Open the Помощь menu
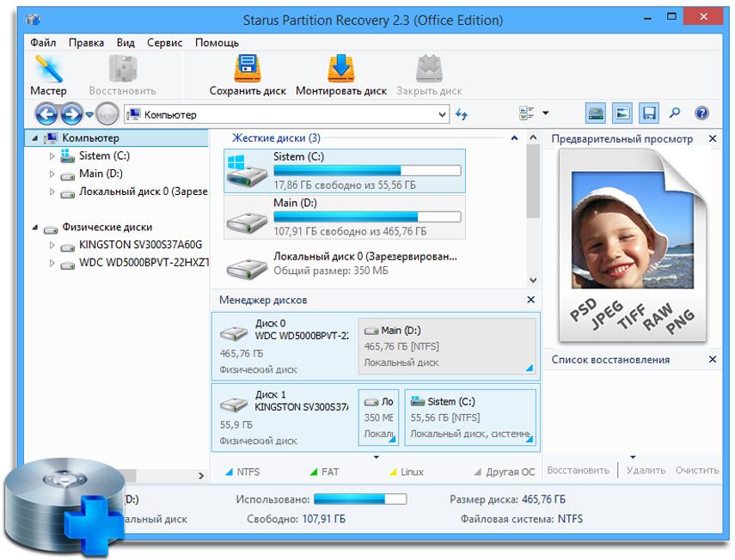 (217, 43)
